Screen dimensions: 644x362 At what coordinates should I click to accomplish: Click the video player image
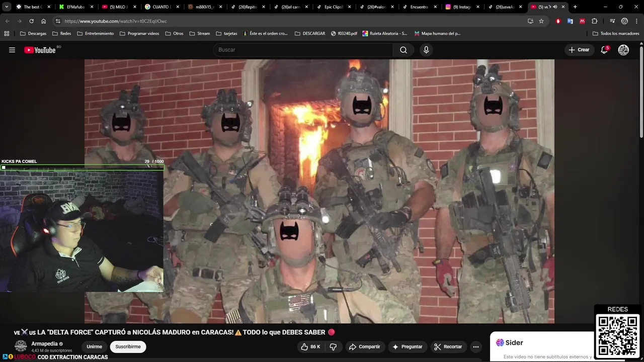click(319, 191)
